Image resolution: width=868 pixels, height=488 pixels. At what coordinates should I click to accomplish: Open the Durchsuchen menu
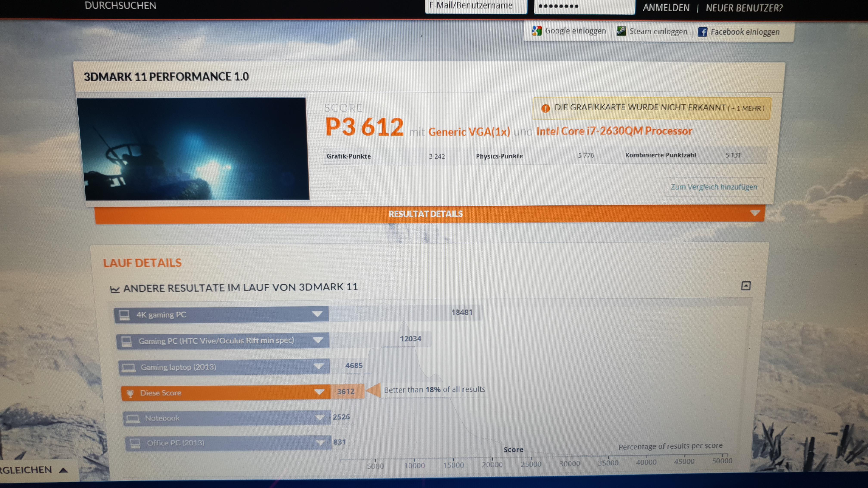[120, 5]
